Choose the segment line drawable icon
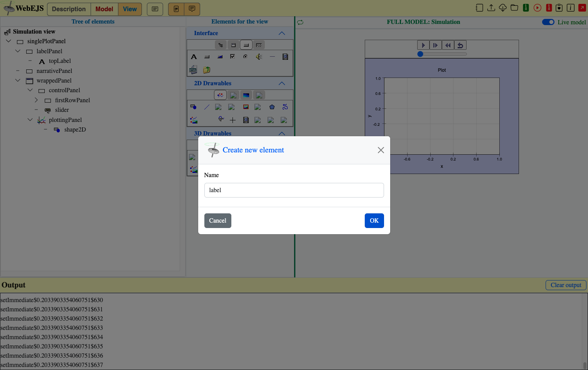 point(207,107)
